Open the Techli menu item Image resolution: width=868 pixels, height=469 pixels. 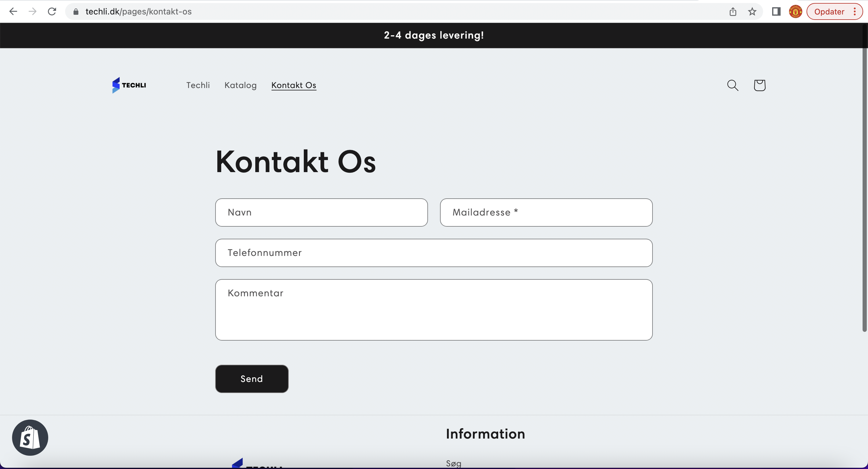tap(198, 85)
